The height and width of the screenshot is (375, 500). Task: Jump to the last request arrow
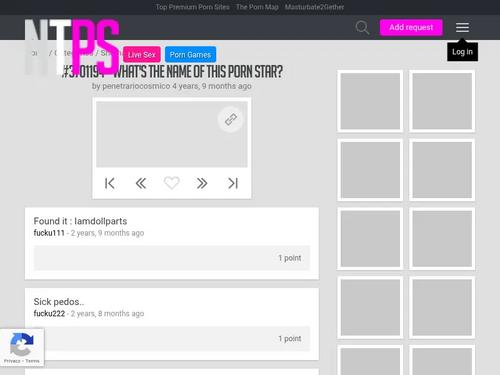coord(233,183)
